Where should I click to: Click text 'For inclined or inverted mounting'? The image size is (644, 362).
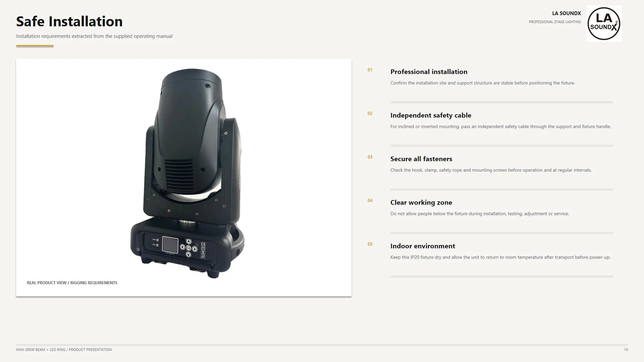click(425, 127)
